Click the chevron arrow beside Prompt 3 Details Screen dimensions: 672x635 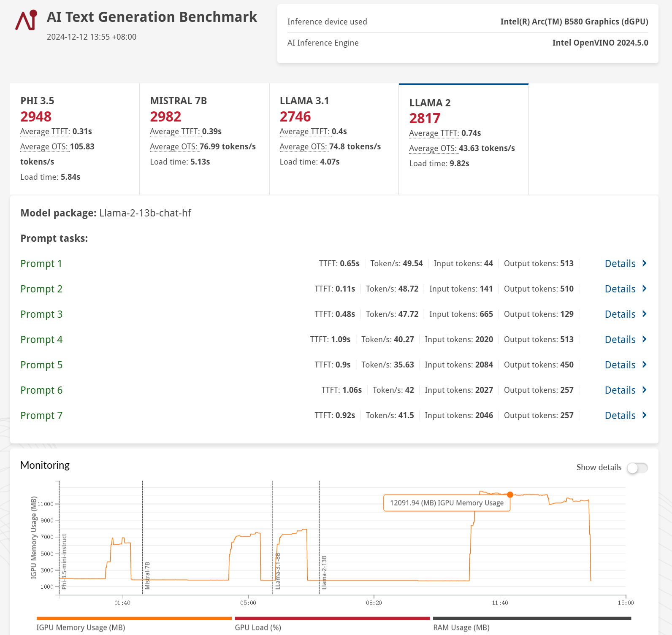pyautogui.click(x=644, y=314)
